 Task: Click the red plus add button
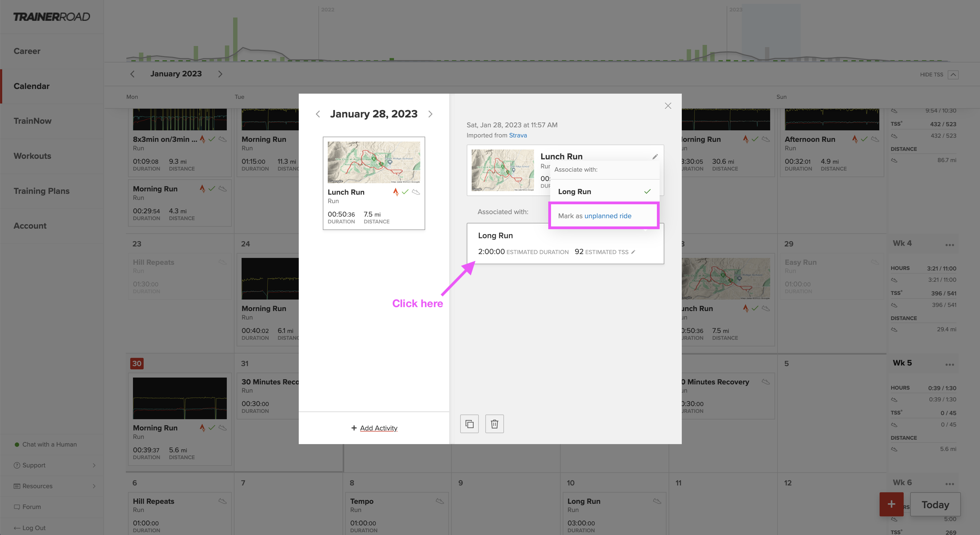pyautogui.click(x=891, y=504)
